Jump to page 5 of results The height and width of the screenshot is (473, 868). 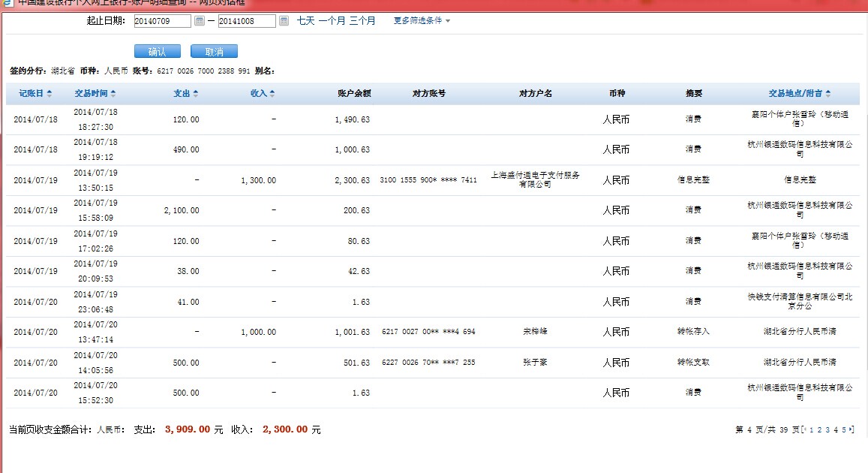(x=844, y=430)
